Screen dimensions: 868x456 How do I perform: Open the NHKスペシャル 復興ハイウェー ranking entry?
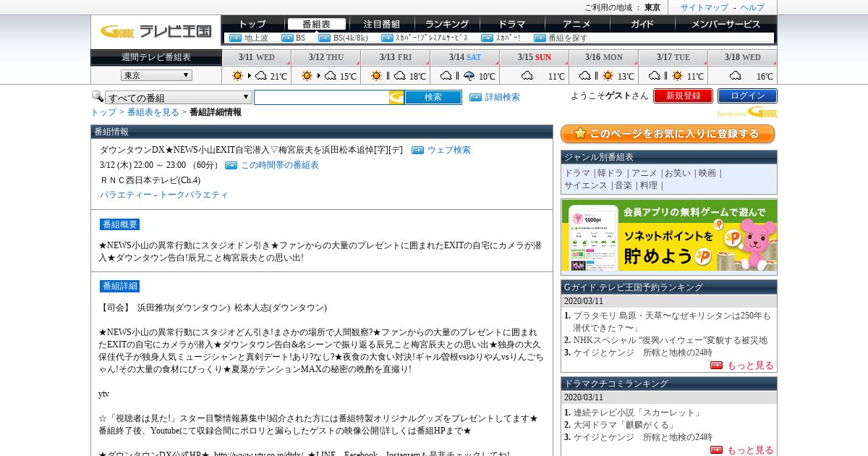670,340
